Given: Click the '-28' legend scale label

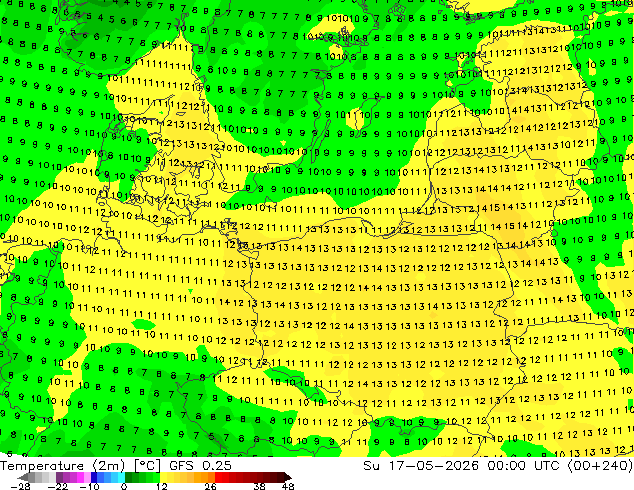Looking at the screenshot, I should click(21, 486).
